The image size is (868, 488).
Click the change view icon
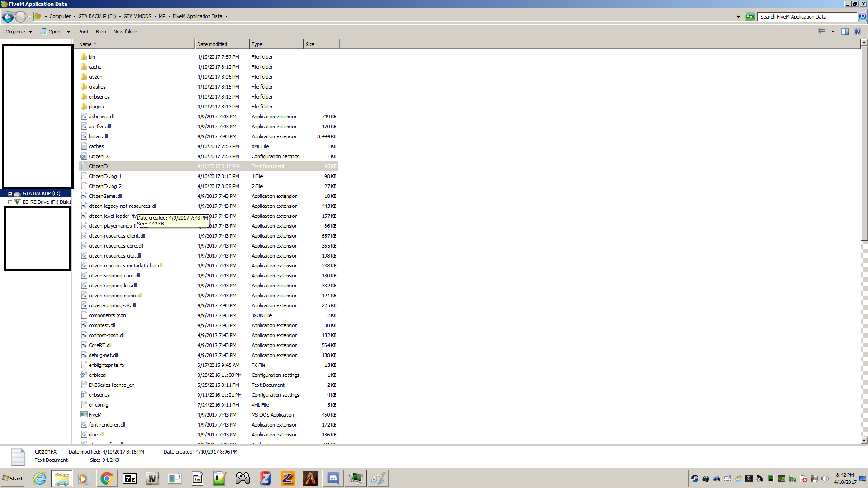pos(822,32)
